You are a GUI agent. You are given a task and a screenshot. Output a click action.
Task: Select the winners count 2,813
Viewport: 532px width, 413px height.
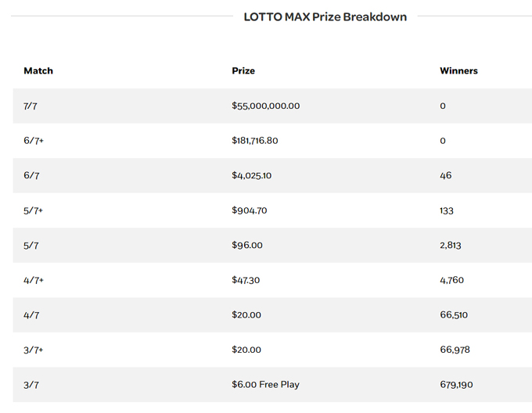pos(451,245)
